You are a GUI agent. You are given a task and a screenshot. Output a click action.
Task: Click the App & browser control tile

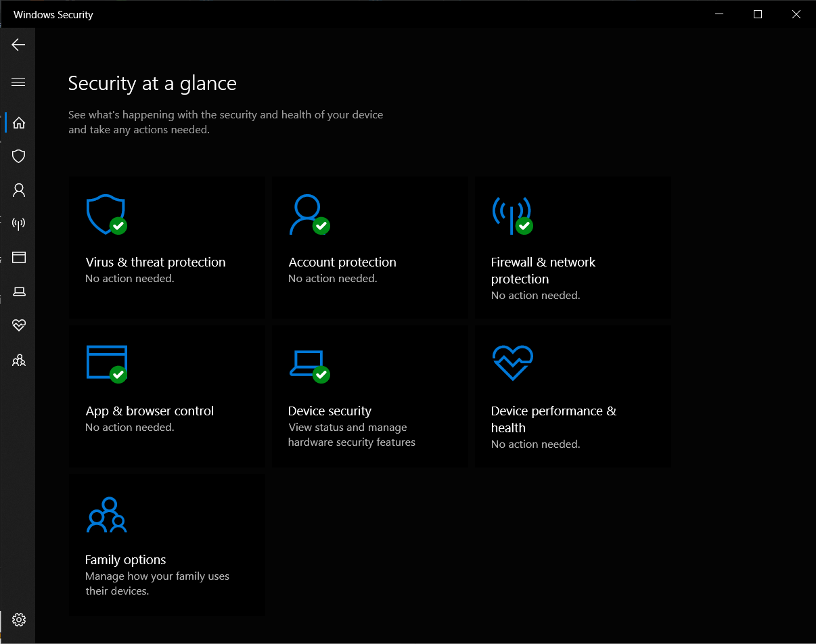pyautogui.click(x=166, y=396)
